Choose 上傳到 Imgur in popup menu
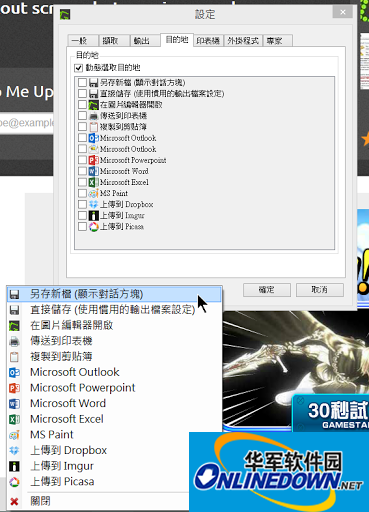Viewport: 369px width, 512px height. tap(98, 466)
